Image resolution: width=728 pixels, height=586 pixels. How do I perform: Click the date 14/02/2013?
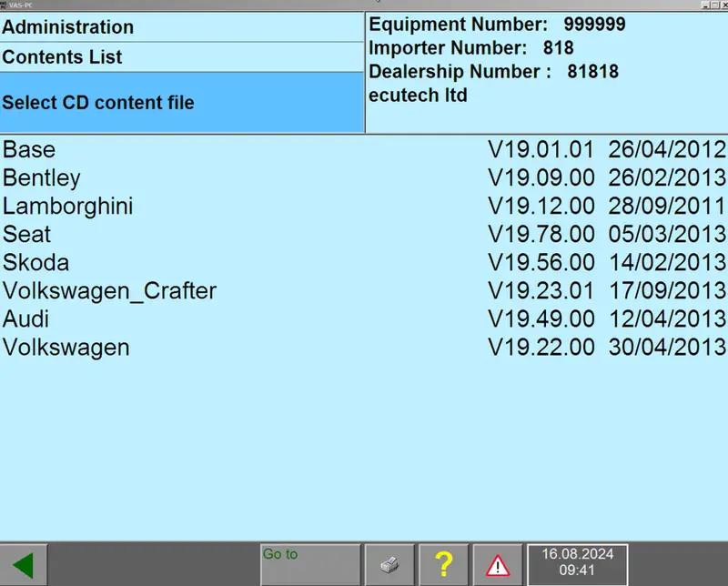click(x=667, y=262)
